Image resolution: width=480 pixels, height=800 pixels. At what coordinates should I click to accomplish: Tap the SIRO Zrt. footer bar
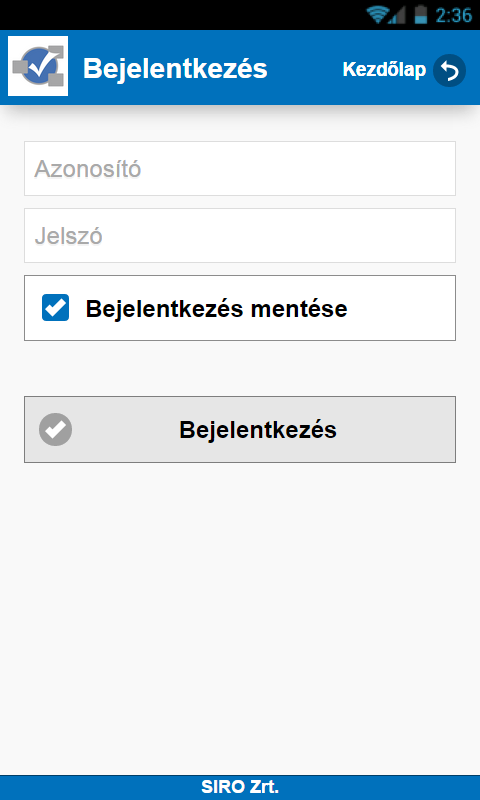(240, 787)
